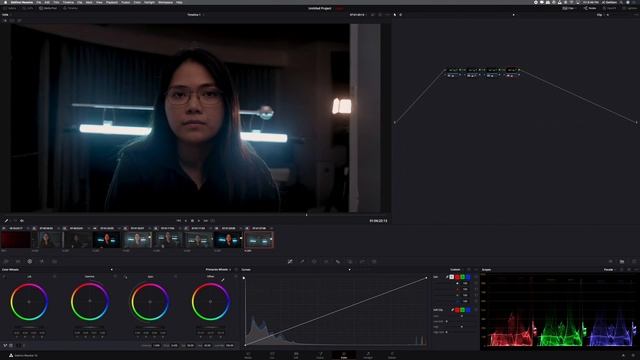Screen dimensions: 640x360
Task: Reset the Offset wheel
Action: (x=236, y=277)
